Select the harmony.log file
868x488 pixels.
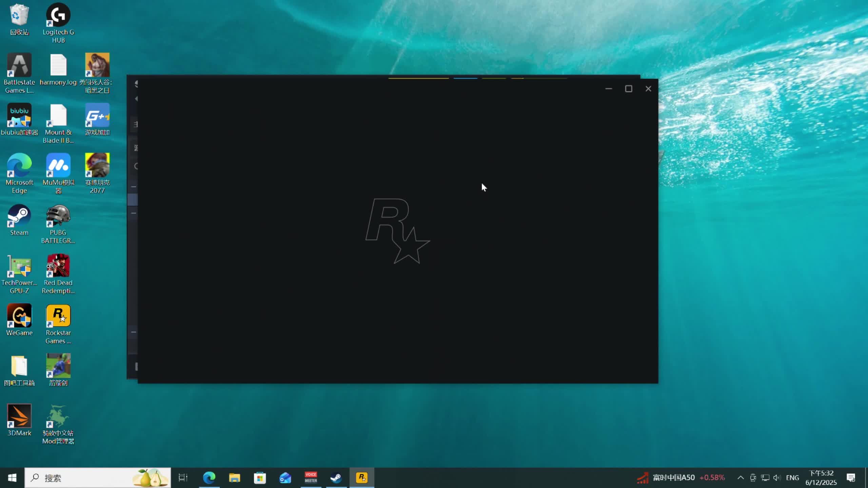tap(58, 69)
